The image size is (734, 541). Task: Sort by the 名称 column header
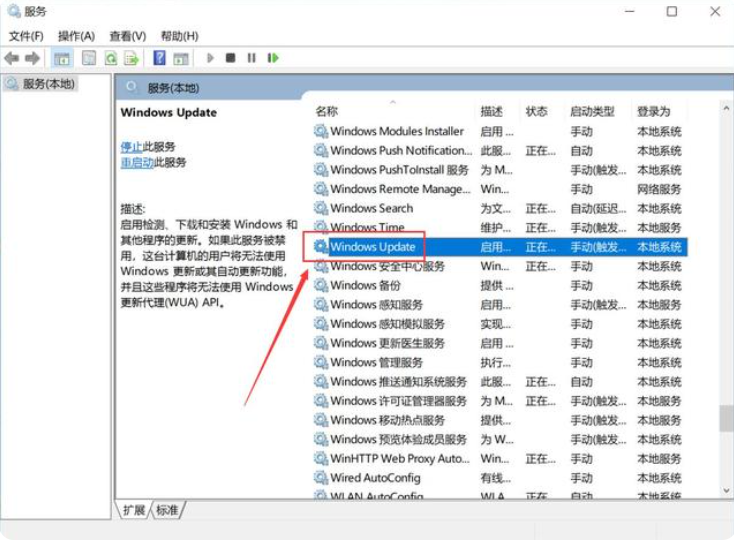point(327,111)
